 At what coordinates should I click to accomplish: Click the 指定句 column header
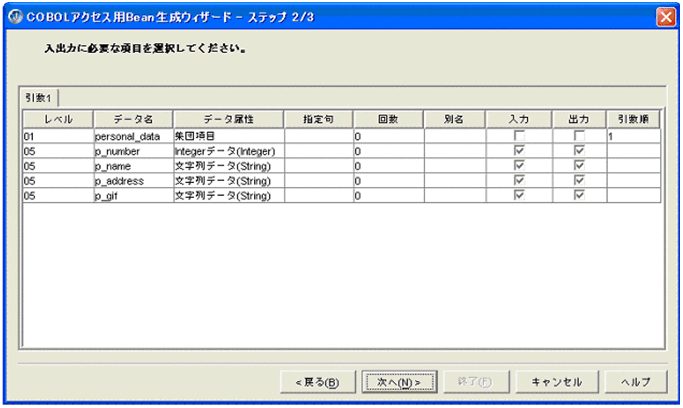318,119
